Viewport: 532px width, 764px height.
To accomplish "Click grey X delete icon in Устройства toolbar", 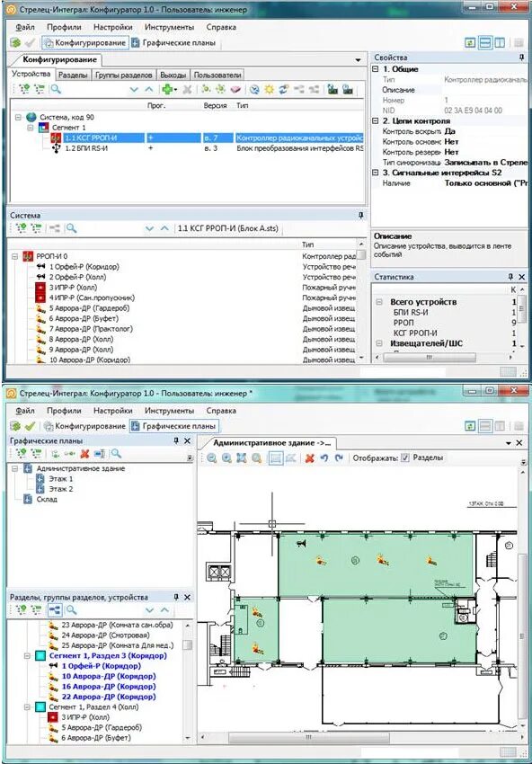I will pyautogui.click(x=187, y=90).
